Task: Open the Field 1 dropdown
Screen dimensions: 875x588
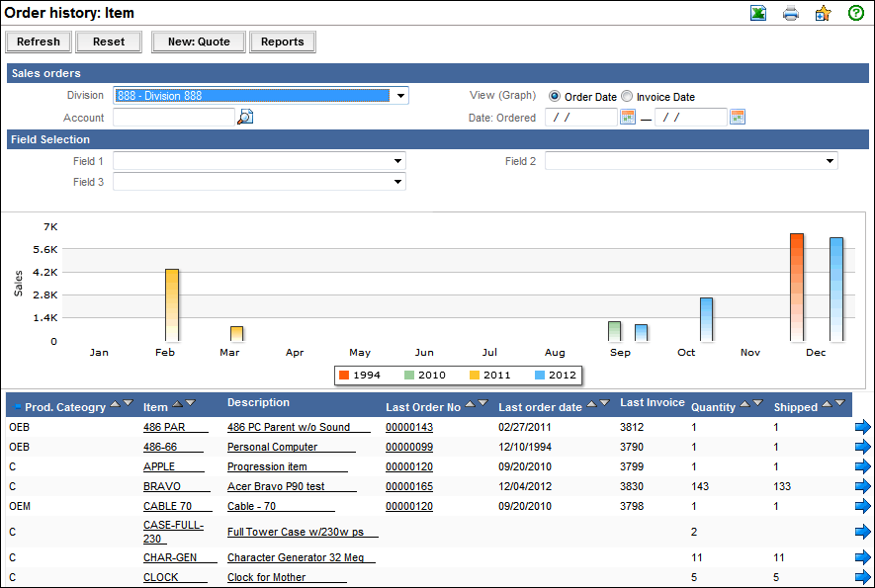Action: tap(397, 161)
